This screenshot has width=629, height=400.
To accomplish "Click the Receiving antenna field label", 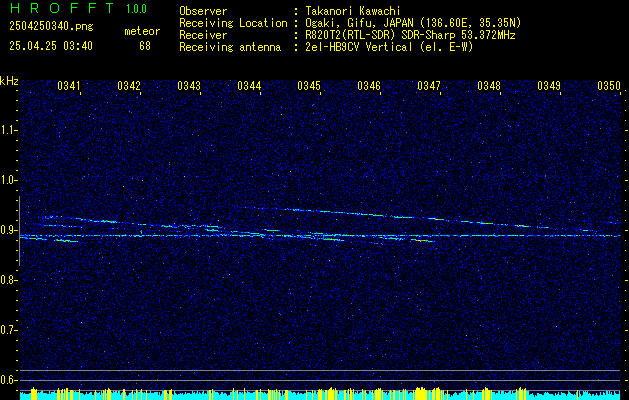I will pos(230,47).
